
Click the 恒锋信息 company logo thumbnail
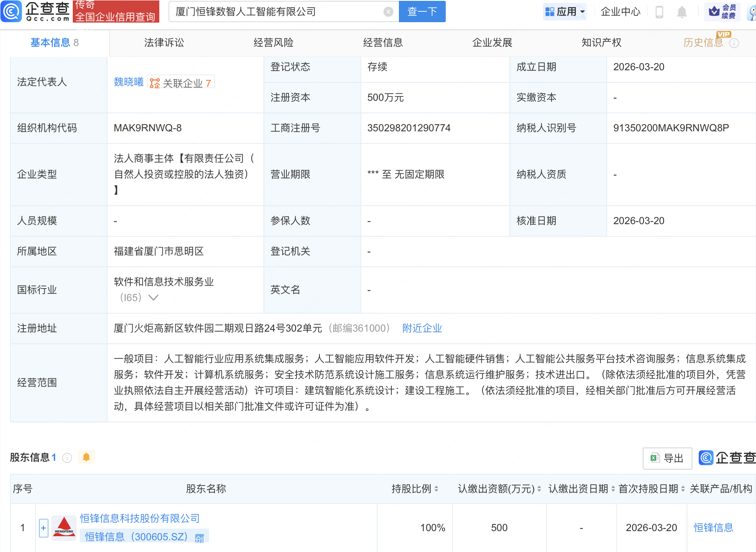pos(64,528)
